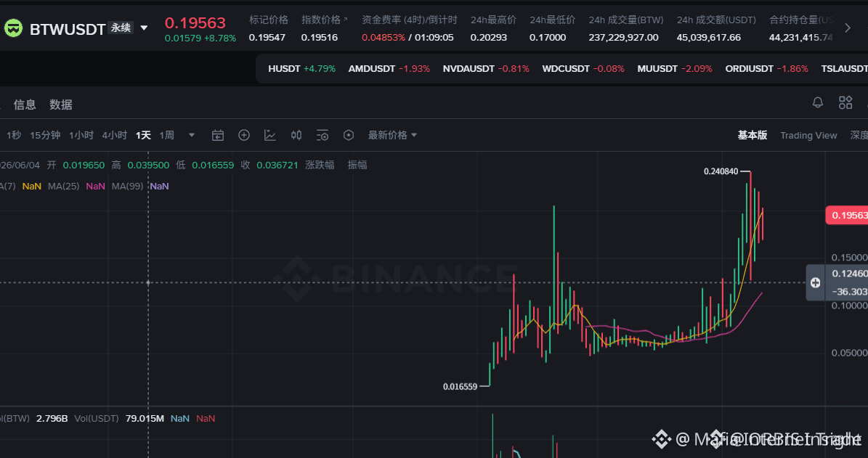The image size is (868, 458).
Task: Open the chart settings hexagon icon
Action: point(349,135)
